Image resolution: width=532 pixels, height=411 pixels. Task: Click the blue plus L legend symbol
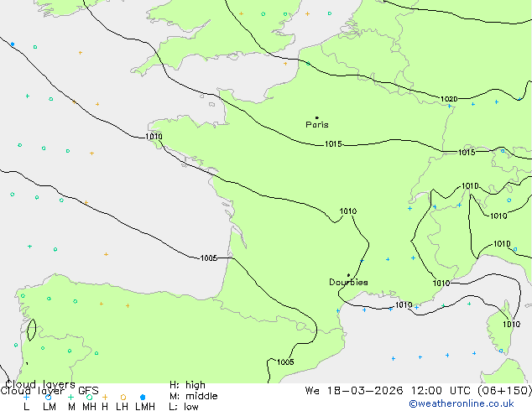(26, 397)
